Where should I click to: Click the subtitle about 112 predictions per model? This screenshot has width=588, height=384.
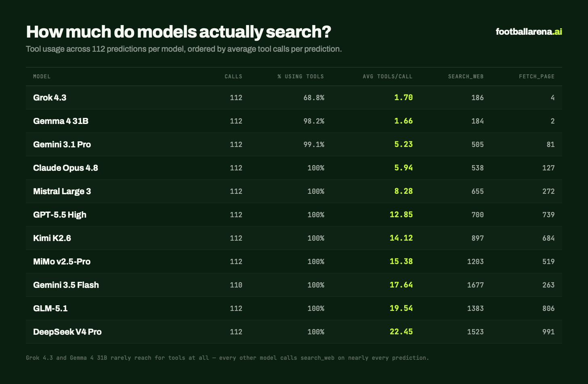pyautogui.click(x=184, y=49)
